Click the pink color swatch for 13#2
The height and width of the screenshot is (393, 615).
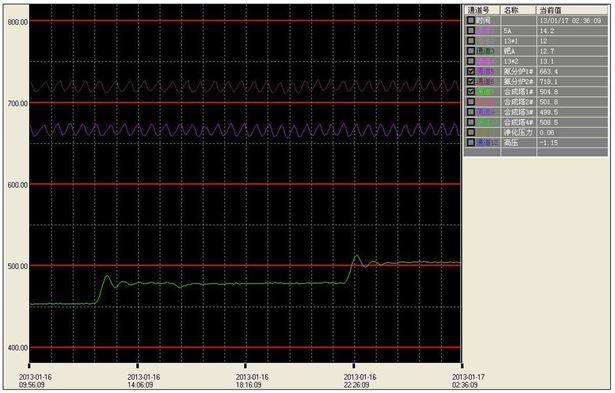[x=486, y=61]
